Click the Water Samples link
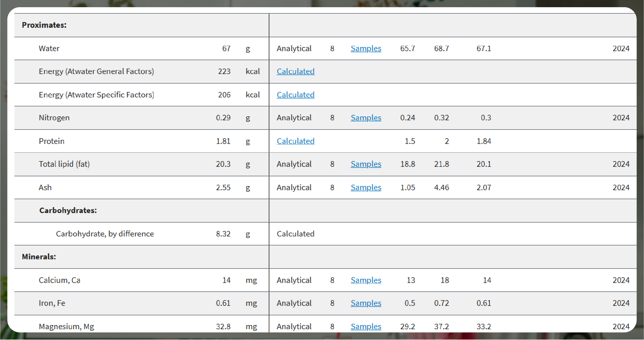The width and height of the screenshot is (644, 340). pos(365,48)
